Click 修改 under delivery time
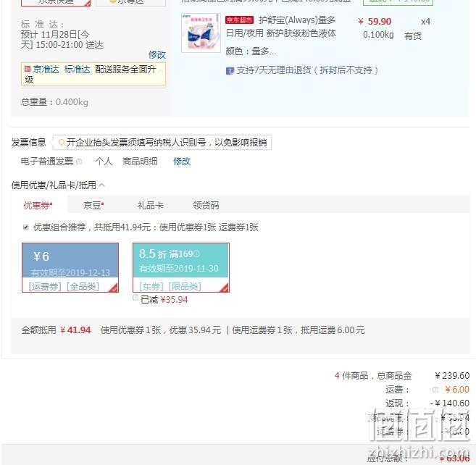The width and height of the screenshot is (476, 465). point(157,55)
